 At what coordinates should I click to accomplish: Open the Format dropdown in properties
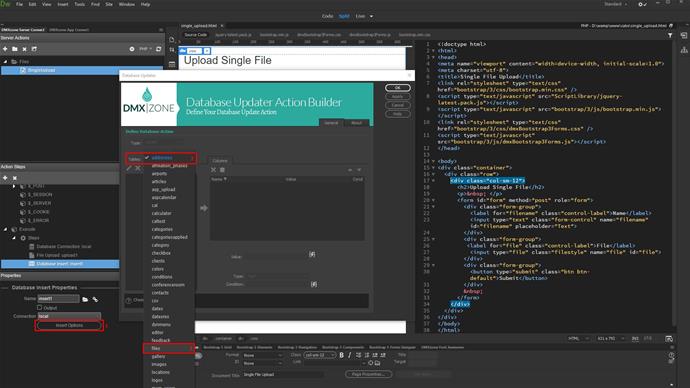pyautogui.click(x=263, y=355)
